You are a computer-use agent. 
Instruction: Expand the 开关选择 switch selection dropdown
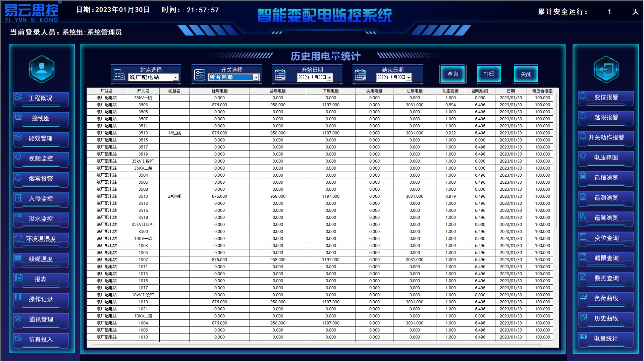pos(257,77)
